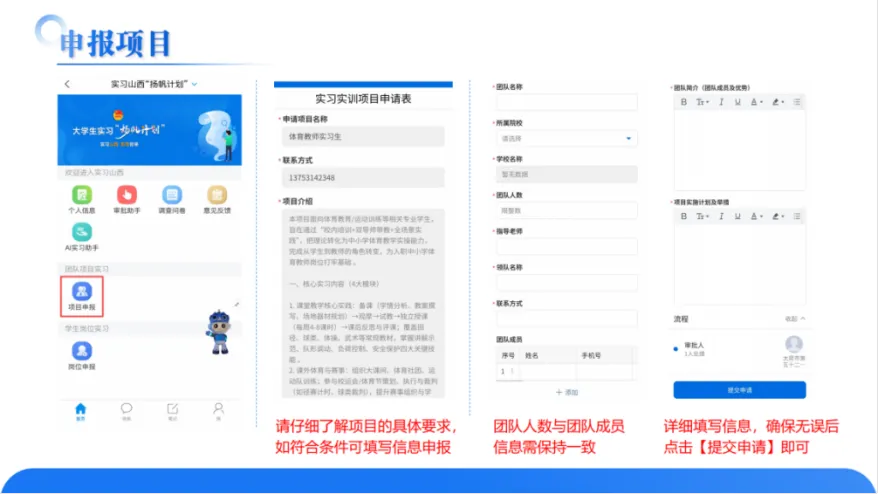Click the empty 联系方式 field in the team form
Screen dimensions: 878x494
click(567, 319)
